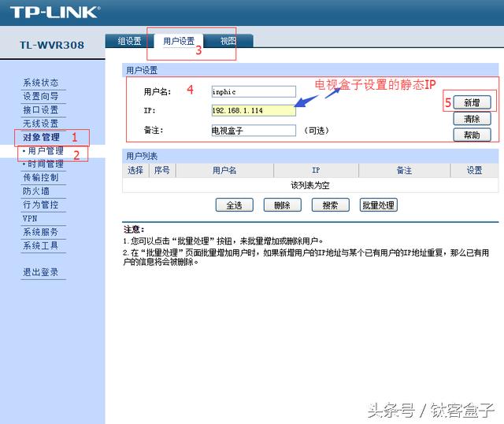Click the 搜索 button

pyautogui.click(x=331, y=205)
